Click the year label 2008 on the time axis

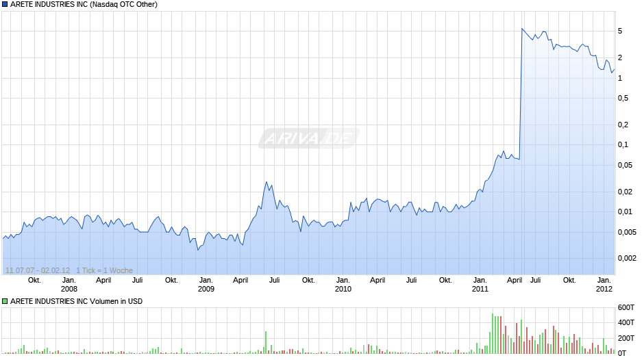tap(69, 289)
